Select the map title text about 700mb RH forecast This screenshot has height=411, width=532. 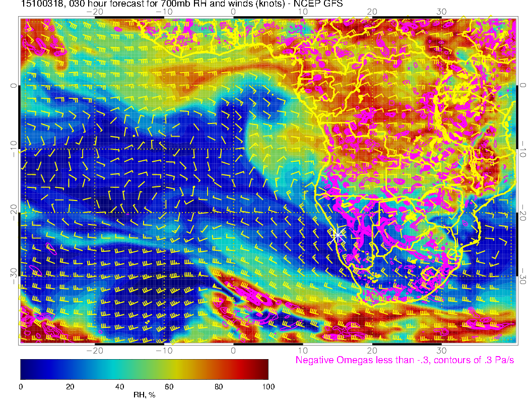tap(182, 4)
